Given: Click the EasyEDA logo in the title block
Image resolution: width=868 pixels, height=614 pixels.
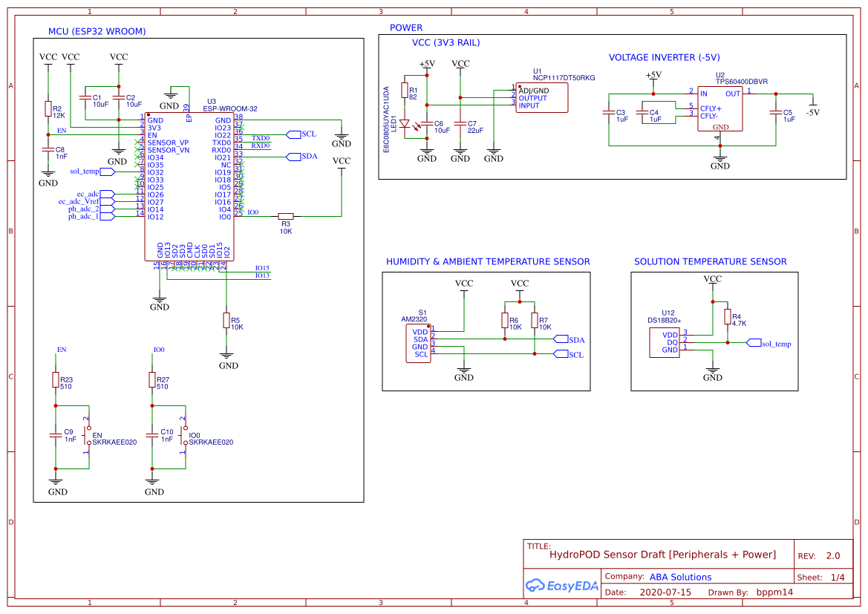Looking at the screenshot, I should (561, 586).
